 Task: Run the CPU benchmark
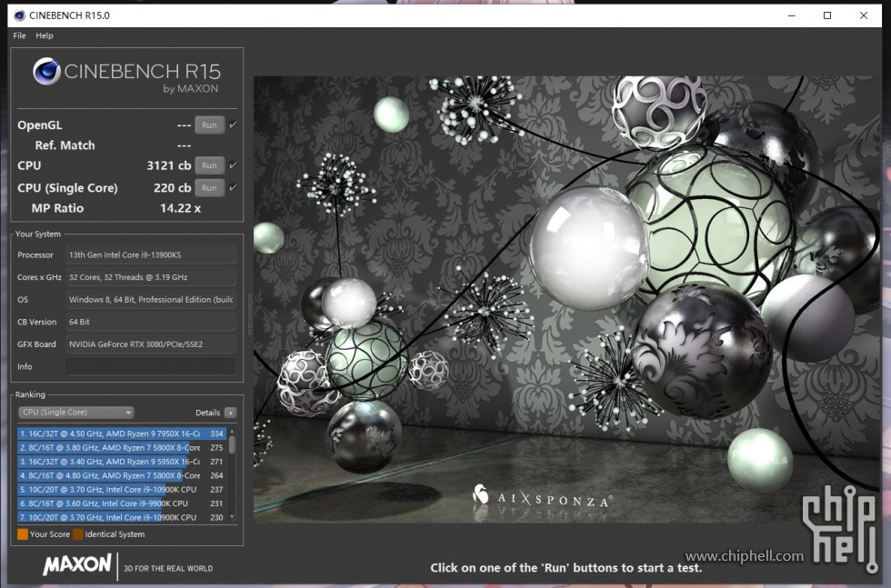coord(209,165)
